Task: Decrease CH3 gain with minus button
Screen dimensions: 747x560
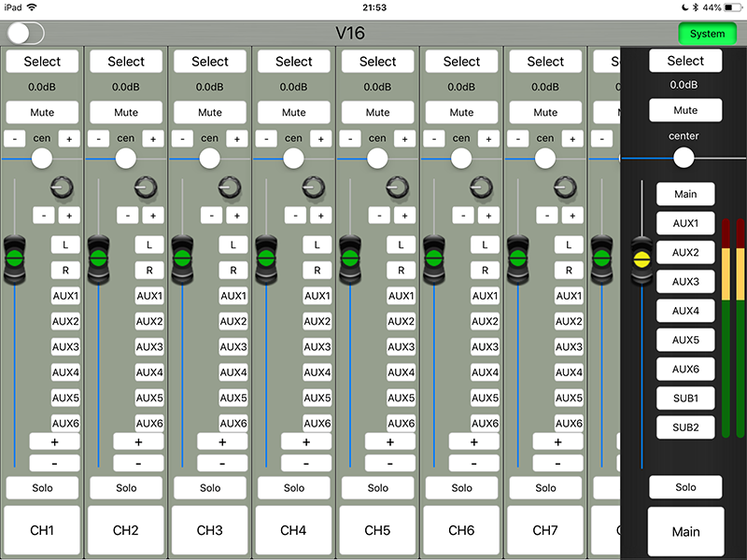Action: tap(212, 216)
